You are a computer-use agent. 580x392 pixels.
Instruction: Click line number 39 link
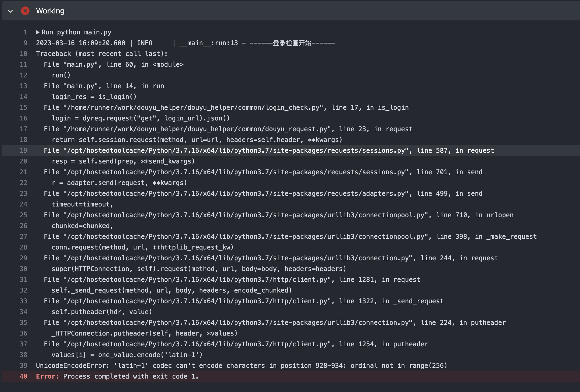pos(24,366)
